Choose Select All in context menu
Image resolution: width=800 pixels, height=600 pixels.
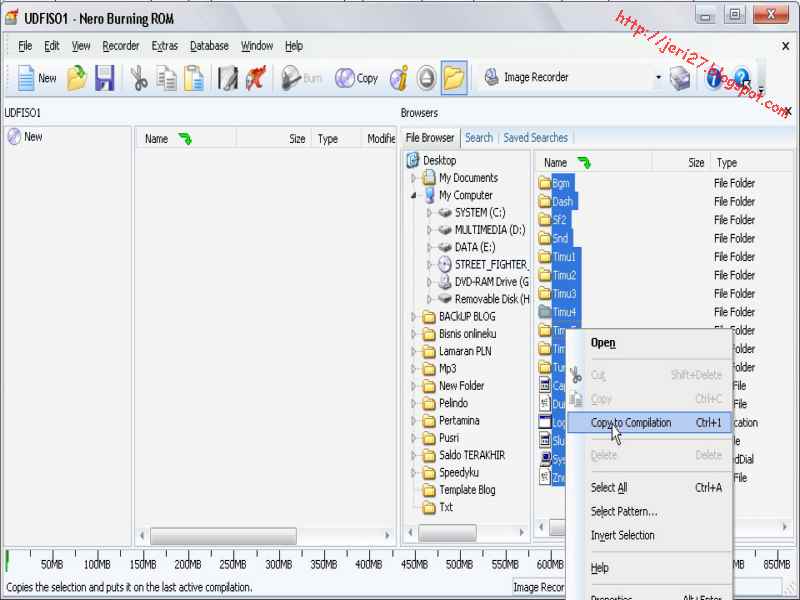649,488
